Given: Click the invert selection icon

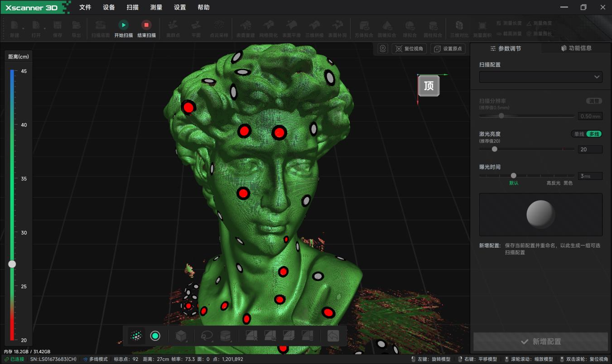Looking at the screenshot, I should pyautogui.click(x=270, y=335).
